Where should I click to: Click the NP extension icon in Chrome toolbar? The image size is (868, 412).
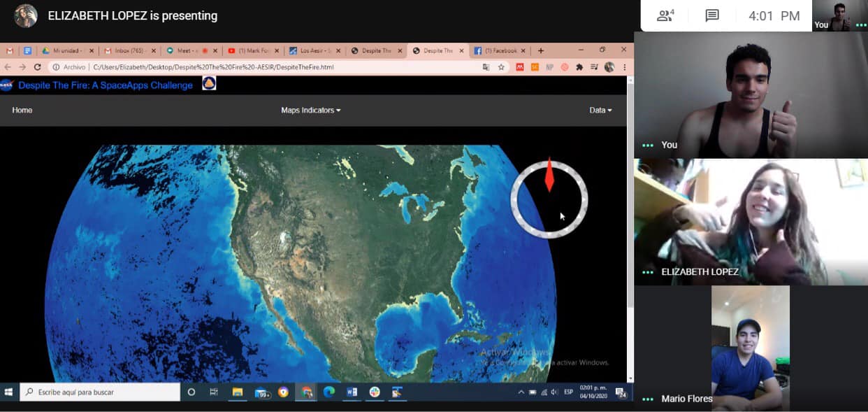click(x=550, y=67)
